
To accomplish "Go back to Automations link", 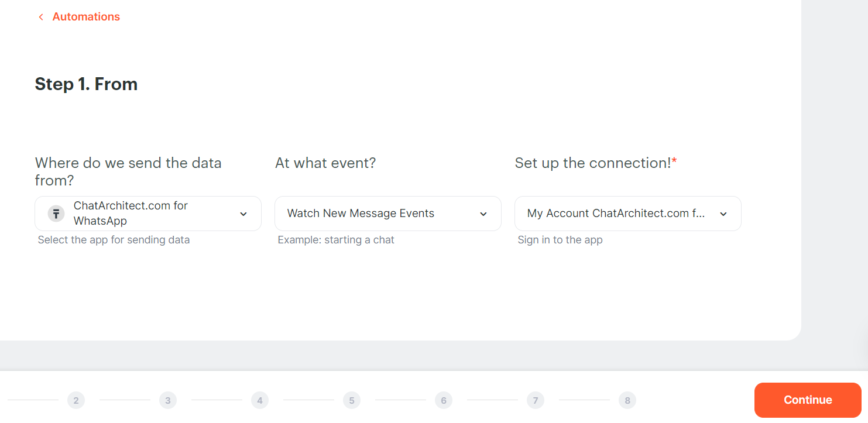I will pos(86,17).
